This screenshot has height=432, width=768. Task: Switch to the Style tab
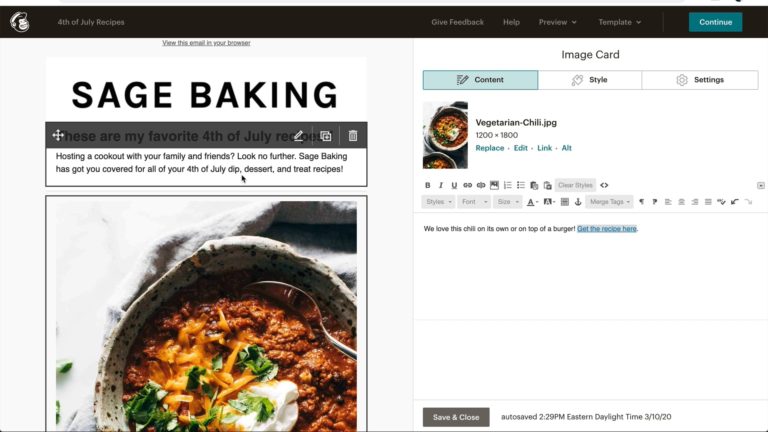point(590,80)
